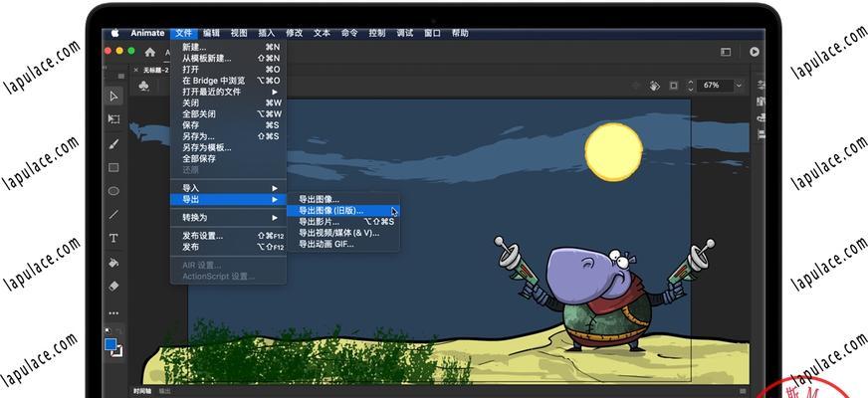Image resolution: width=868 pixels, height=398 pixels.
Task: Open the 控制 menu
Action: coord(377,33)
